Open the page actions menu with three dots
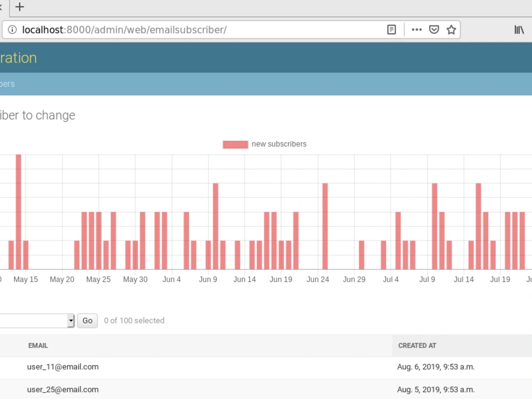This screenshot has height=399, width=532. tap(417, 29)
